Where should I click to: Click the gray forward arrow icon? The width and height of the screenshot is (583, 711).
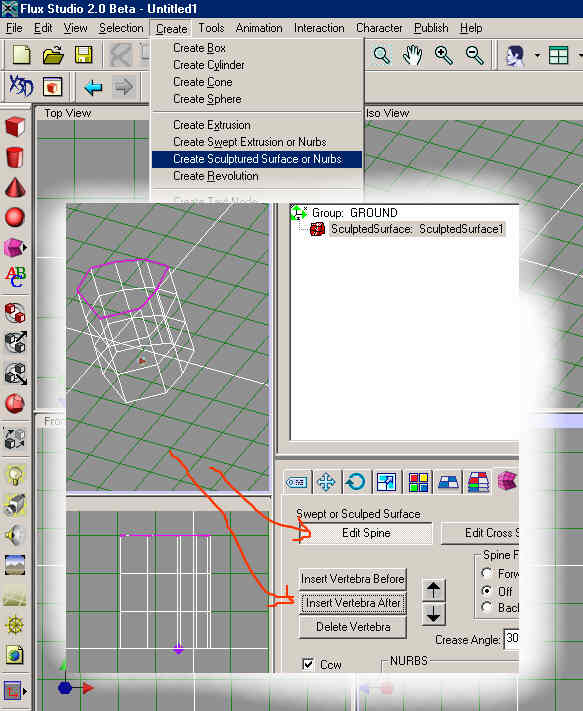pos(123,86)
